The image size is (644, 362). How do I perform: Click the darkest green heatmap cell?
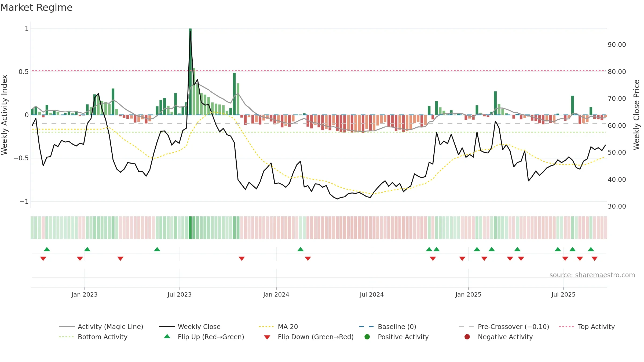[190, 228]
